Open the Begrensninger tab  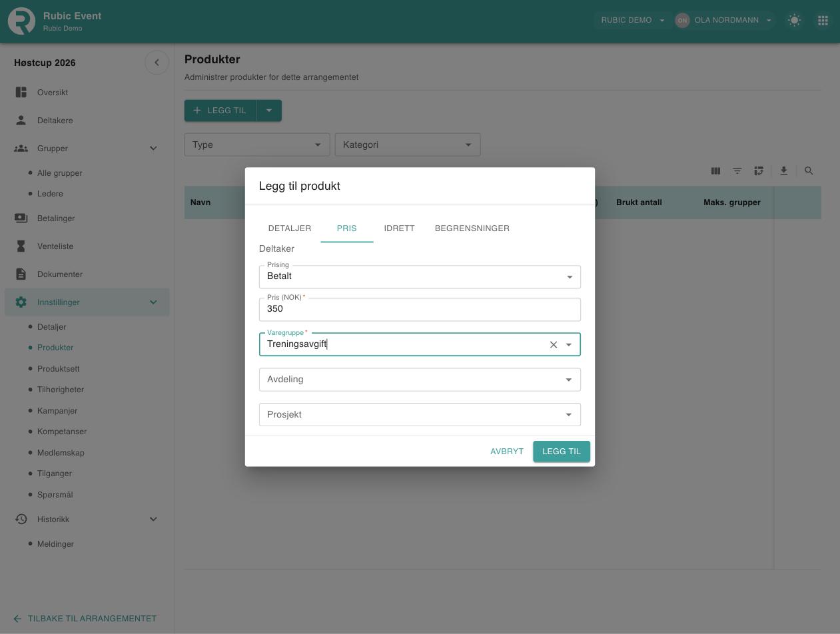pos(472,228)
